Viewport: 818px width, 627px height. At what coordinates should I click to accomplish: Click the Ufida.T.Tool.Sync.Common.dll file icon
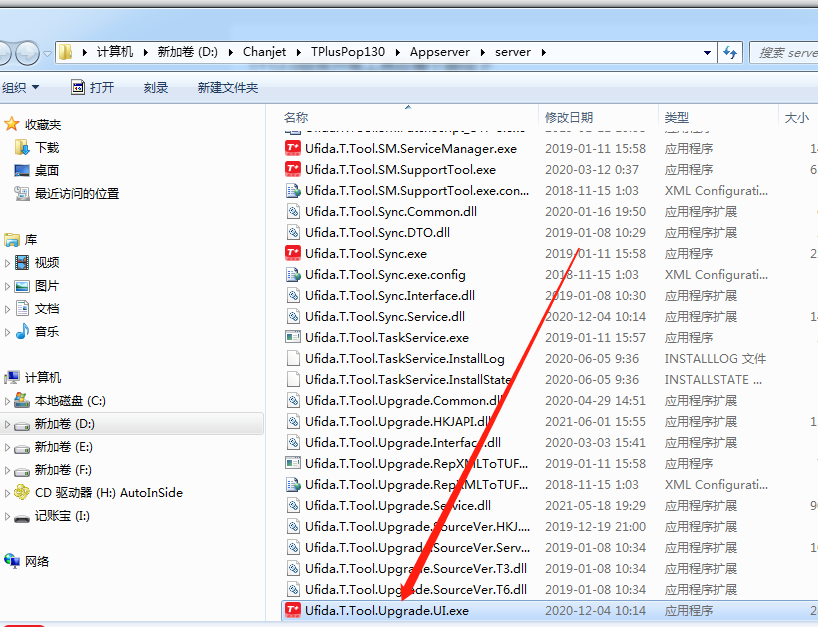[293, 211]
